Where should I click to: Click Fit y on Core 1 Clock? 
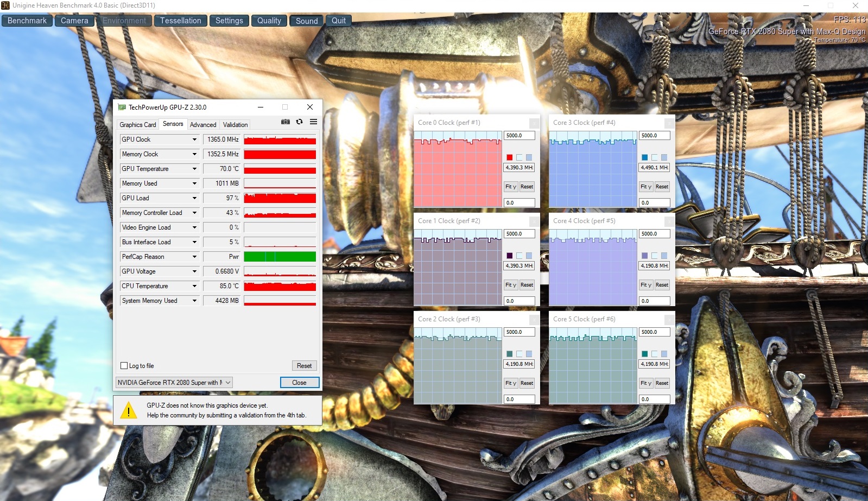[511, 285]
